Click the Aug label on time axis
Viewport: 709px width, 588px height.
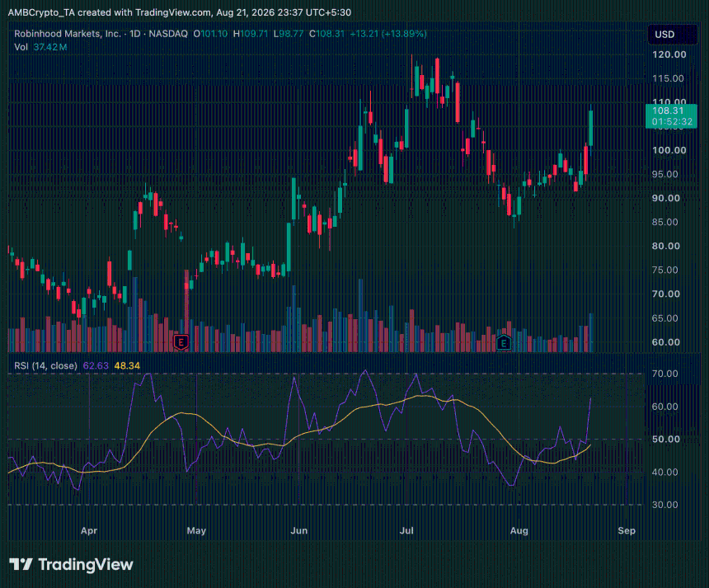click(x=519, y=530)
